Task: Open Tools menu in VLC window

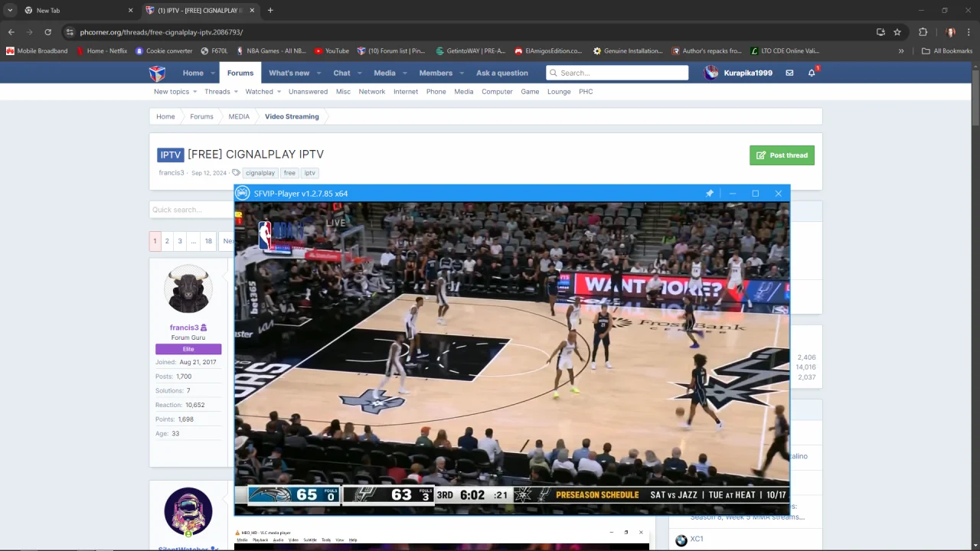Action: pyautogui.click(x=326, y=540)
